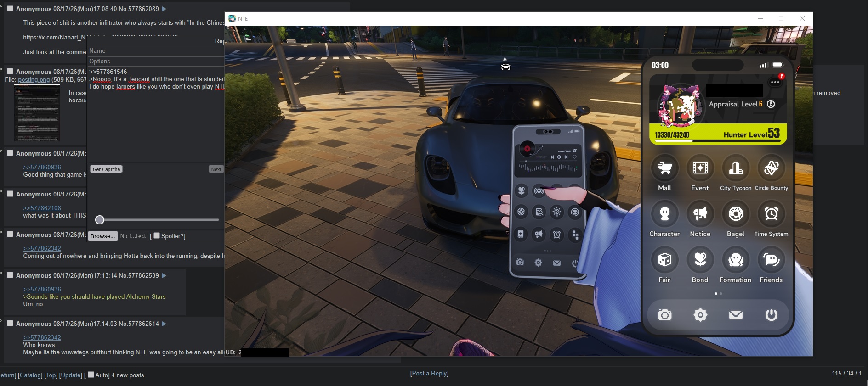
Task: Open post menu arrow for No.577862539
Action: 164,275
